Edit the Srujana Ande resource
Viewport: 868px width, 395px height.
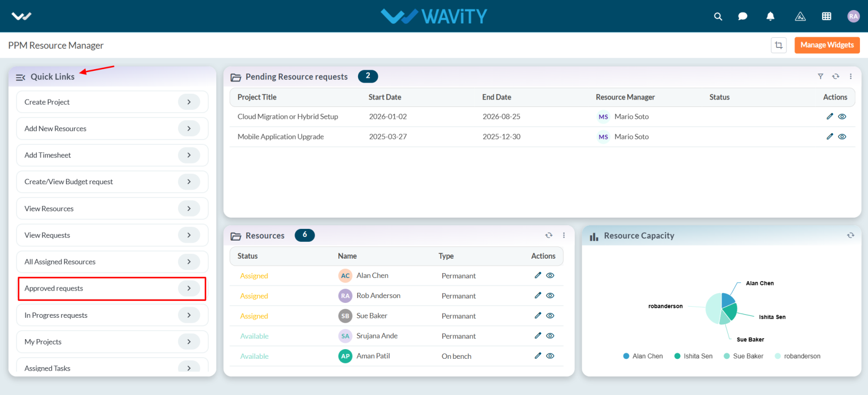click(538, 335)
